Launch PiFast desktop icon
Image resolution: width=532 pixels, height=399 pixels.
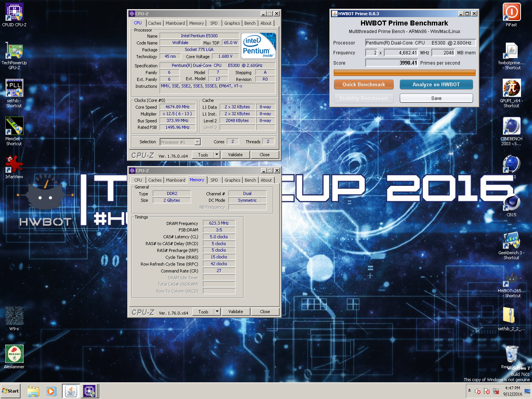[x=511, y=15]
